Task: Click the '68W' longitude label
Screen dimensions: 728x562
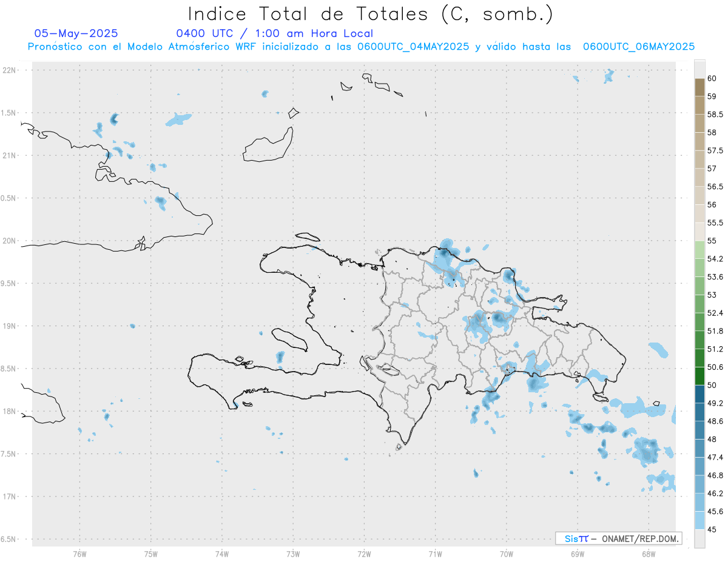Action: (x=649, y=554)
